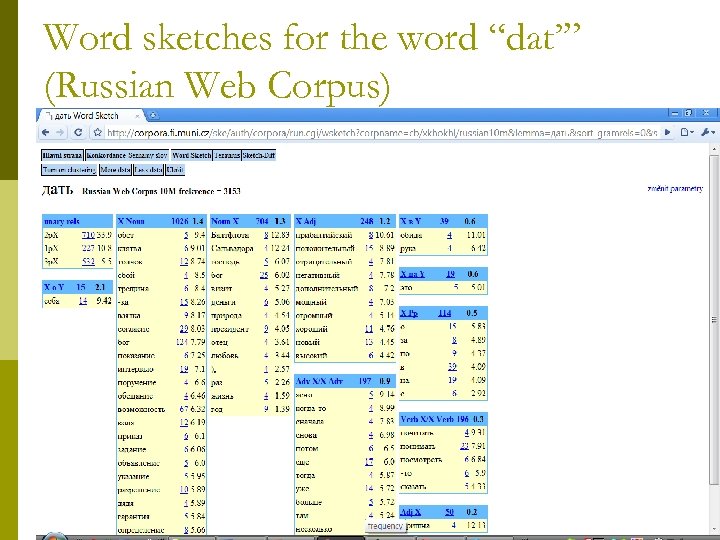720x540 pixels.
Task: Open the Adj X header link
Action: click(x=410, y=512)
